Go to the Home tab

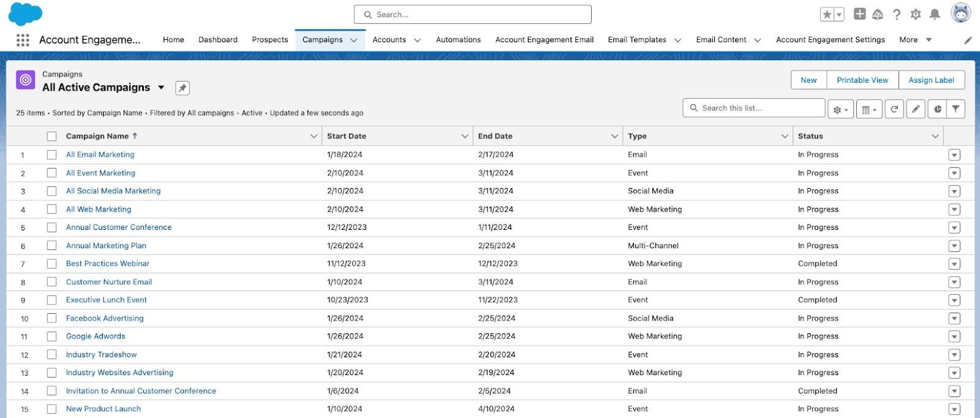pyautogui.click(x=173, y=40)
